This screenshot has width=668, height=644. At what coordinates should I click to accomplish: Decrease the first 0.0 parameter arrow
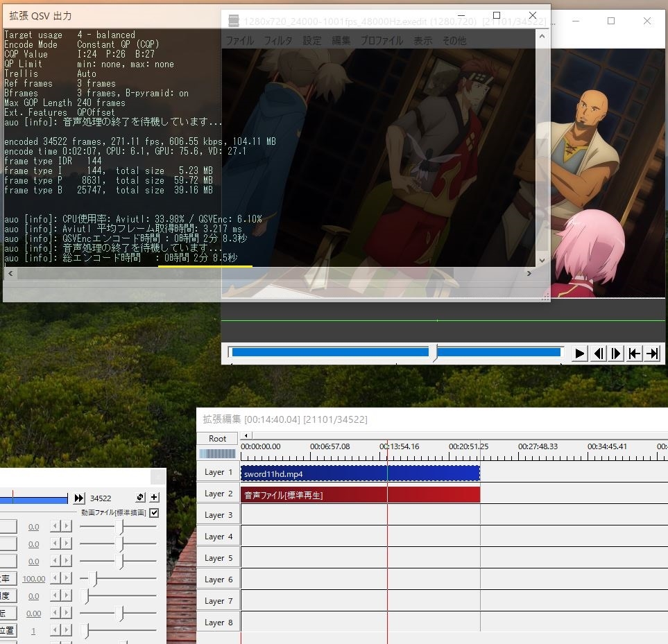(55, 526)
